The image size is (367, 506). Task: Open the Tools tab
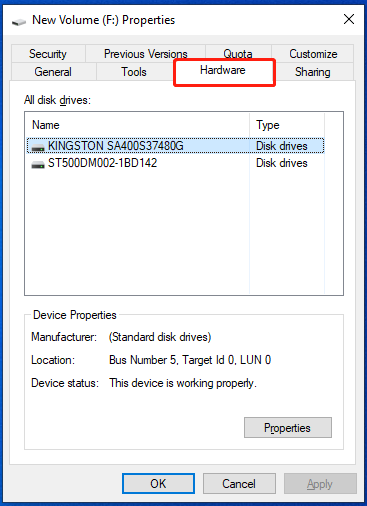click(x=134, y=72)
